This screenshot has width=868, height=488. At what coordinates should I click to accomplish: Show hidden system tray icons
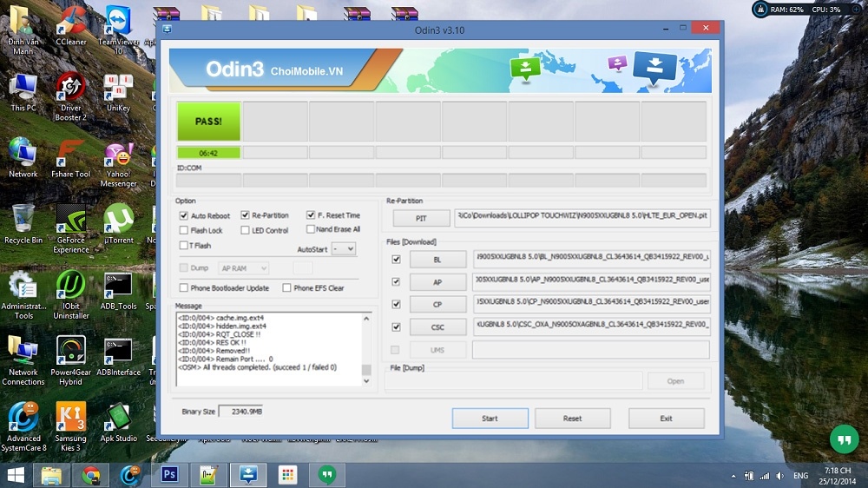pyautogui.click(x=733, y=476)
